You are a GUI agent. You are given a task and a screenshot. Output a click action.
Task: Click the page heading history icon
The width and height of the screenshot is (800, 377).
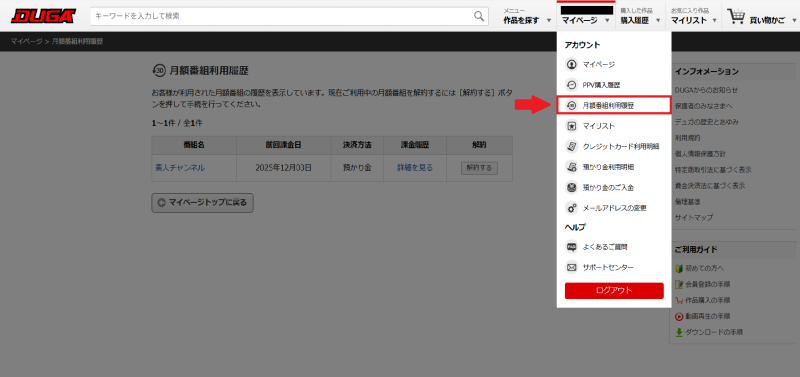click(159, 71)
